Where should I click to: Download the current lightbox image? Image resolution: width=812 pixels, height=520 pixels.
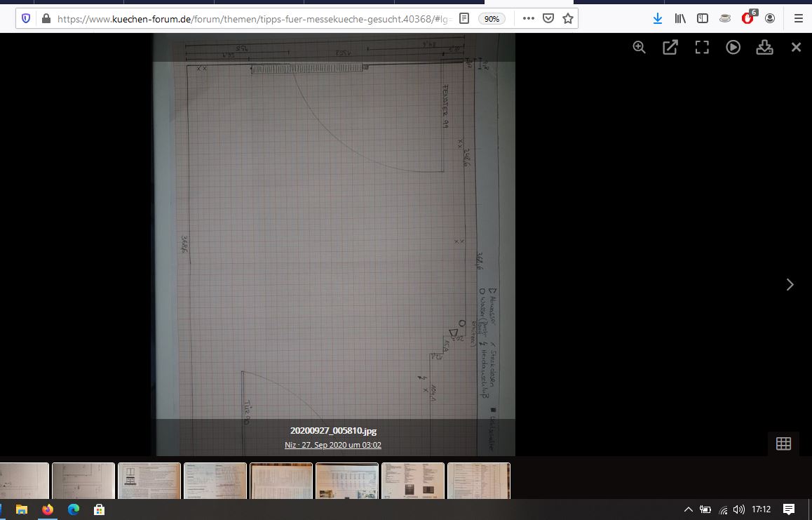(764, 47)
